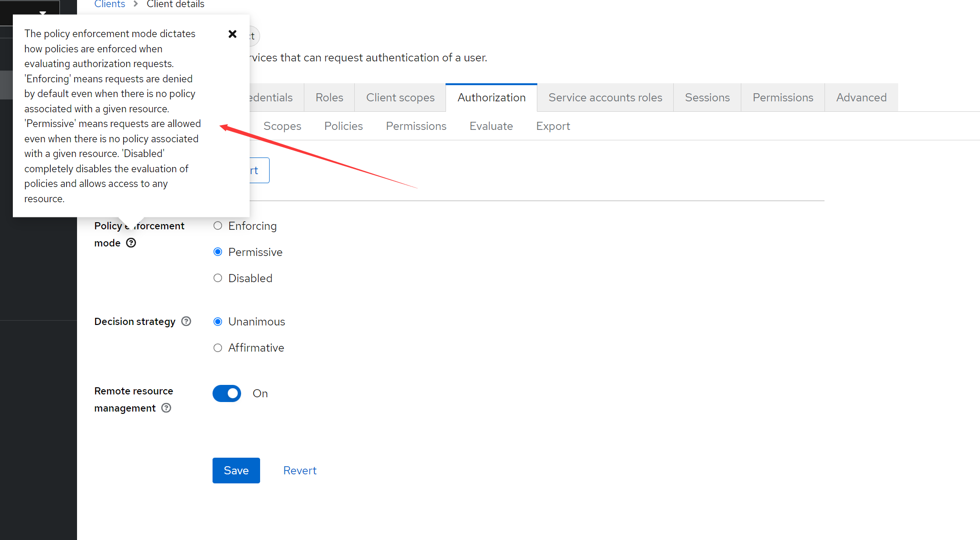Open the Advanced tab

coord(862,98)
